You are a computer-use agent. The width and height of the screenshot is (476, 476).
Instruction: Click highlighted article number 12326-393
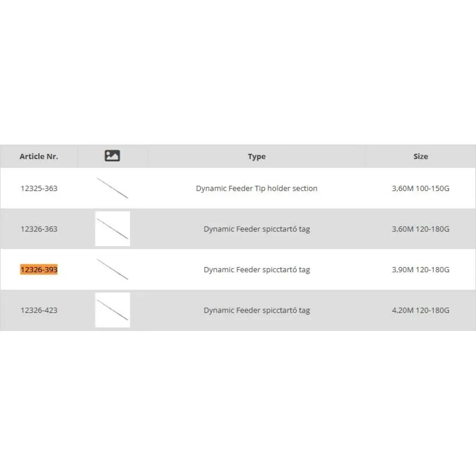(39, 270)
